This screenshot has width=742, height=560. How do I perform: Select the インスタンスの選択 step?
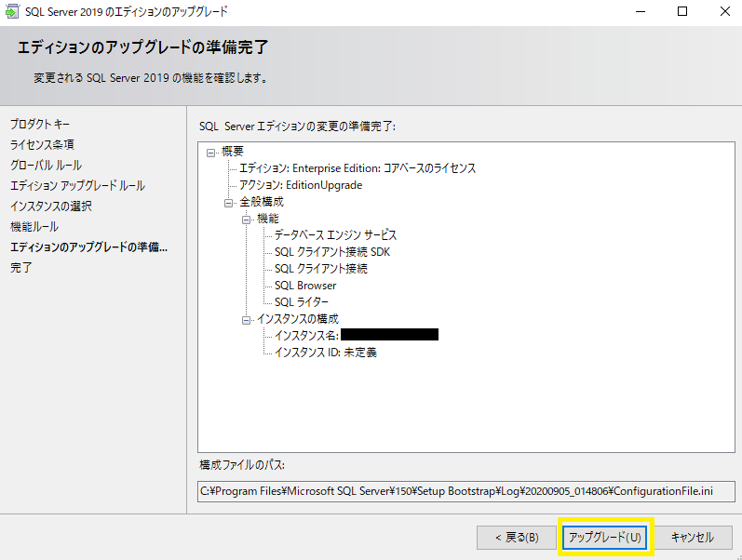(x=51, y=206)
